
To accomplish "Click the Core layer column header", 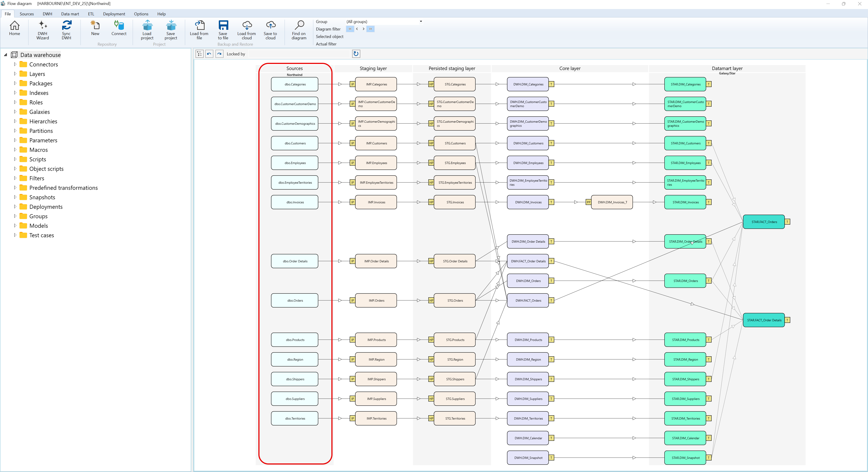I will click(570, 68).
